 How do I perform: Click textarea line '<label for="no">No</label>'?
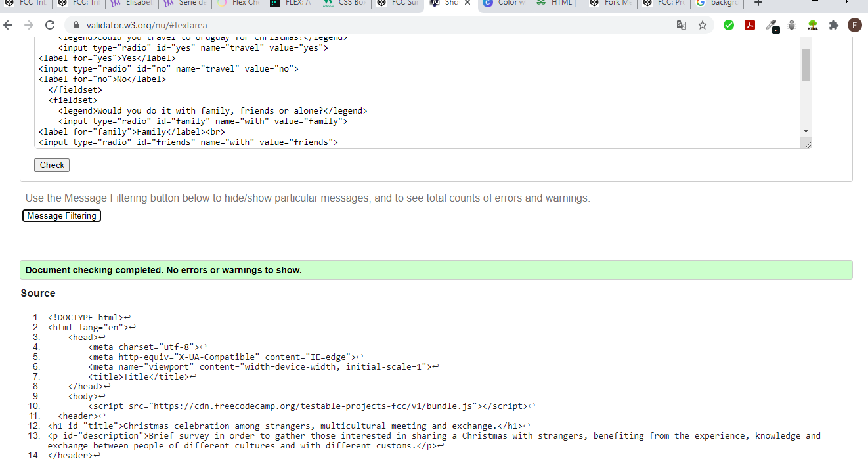(x=102, y=79)
